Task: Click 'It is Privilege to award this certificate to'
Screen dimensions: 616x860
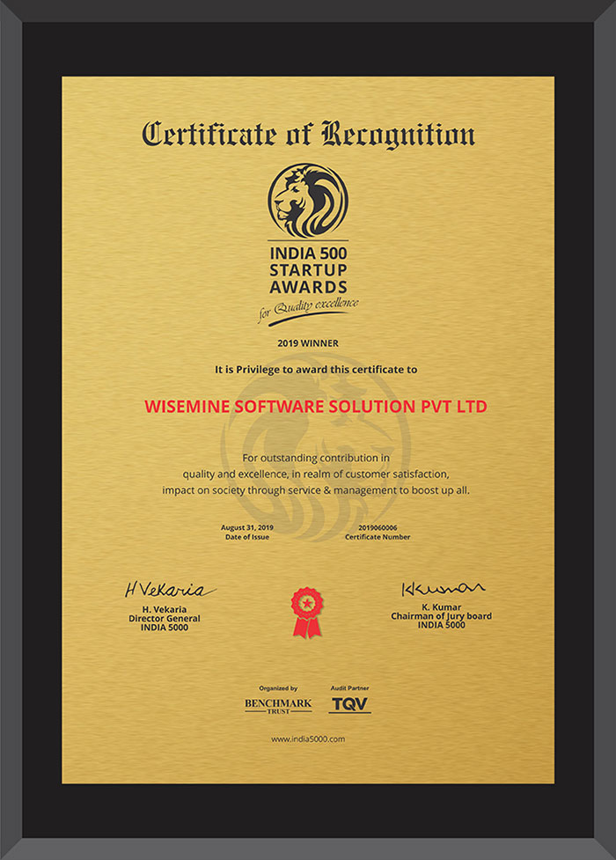Action: click(x=316, y=370)
